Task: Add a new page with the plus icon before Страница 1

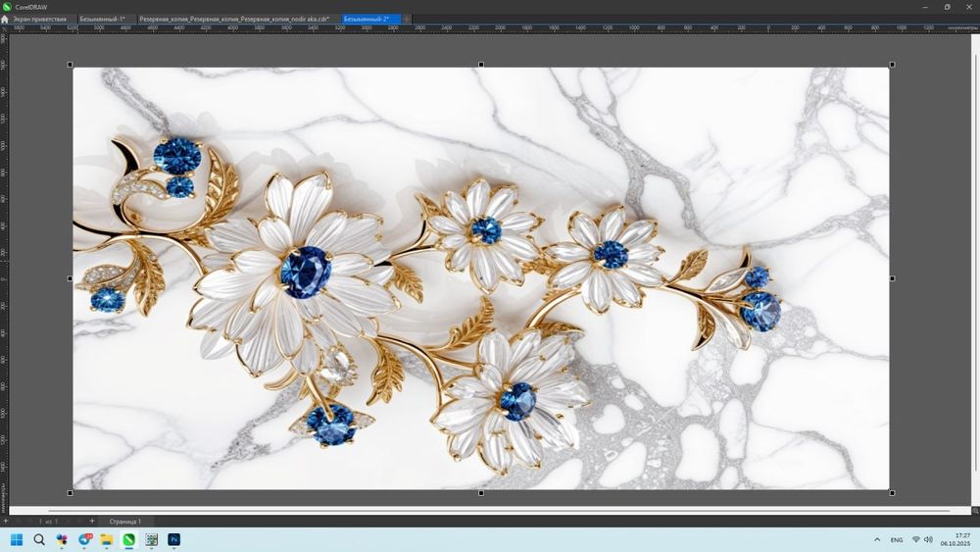Action: tap(92, 521)
